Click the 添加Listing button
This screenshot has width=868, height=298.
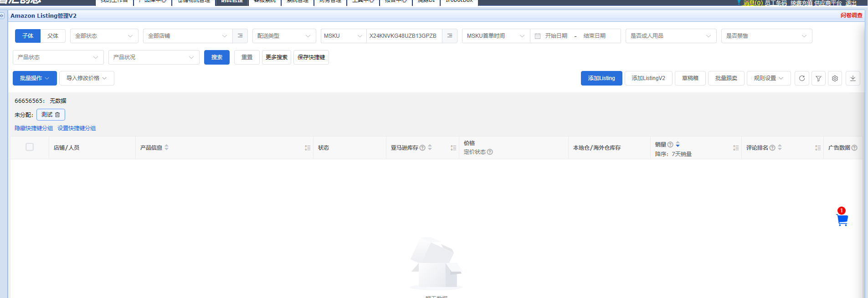[x=601, y=78]
